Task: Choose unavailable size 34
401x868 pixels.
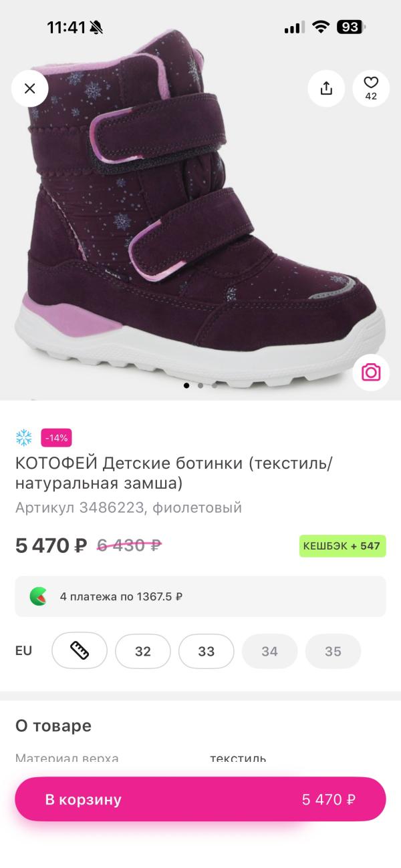Action: pos(269,651)
